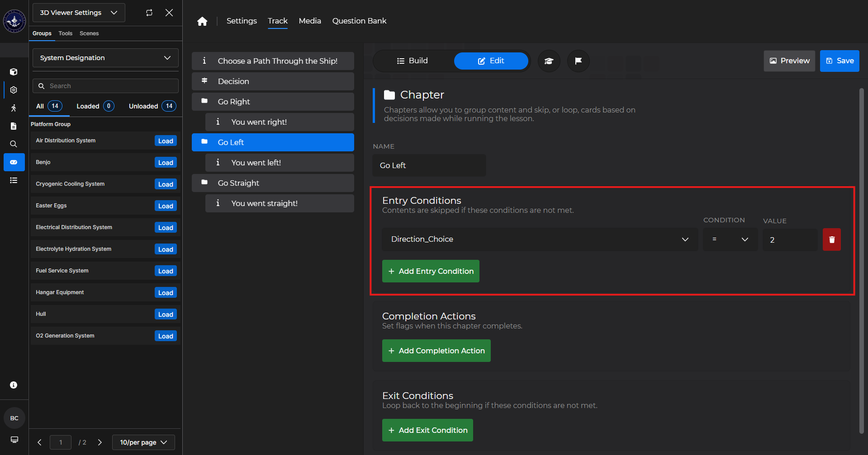This screenshot has height=455, width=868.
Task: Select the Go Right chapter
Action: [x=273, y=102]
